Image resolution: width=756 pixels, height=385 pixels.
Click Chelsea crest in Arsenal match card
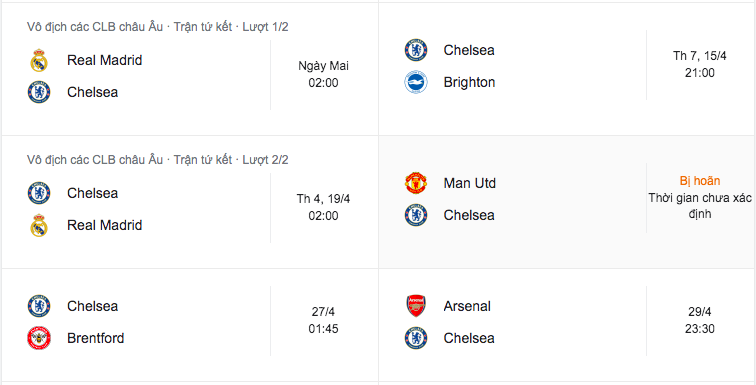416,338
